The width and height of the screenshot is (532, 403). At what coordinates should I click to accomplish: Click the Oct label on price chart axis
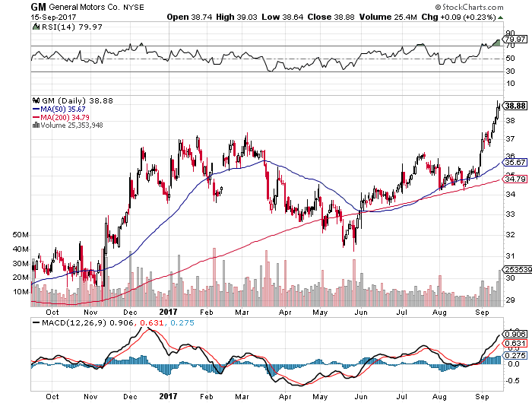pyautogui.click(x=52, y=312)
